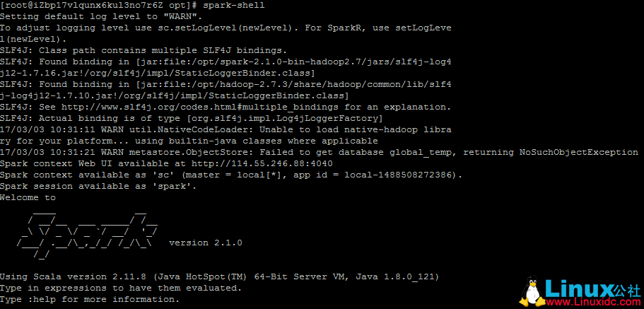Click the "Setting default log level" line

click(102, 16)
